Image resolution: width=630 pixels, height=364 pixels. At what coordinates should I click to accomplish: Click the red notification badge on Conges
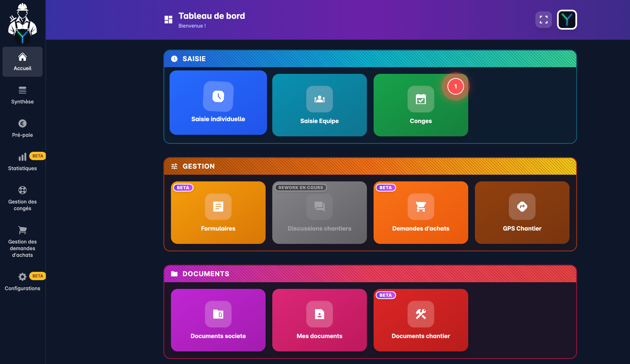point(455,86)
